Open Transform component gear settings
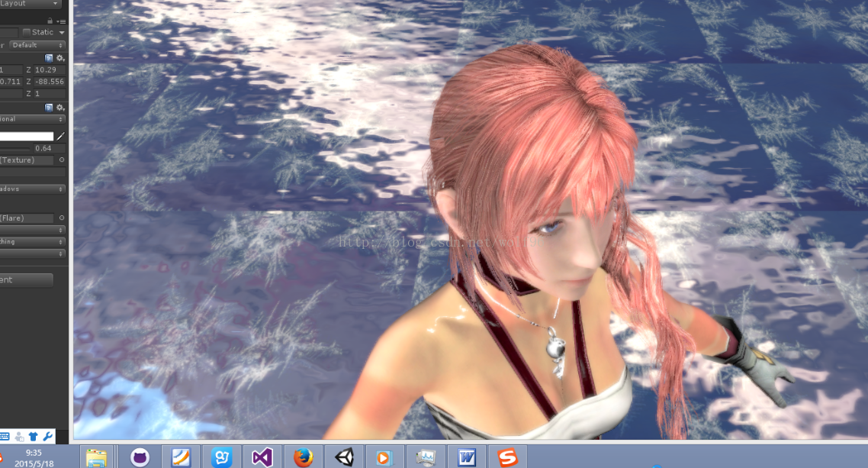 tap(60, 58)
